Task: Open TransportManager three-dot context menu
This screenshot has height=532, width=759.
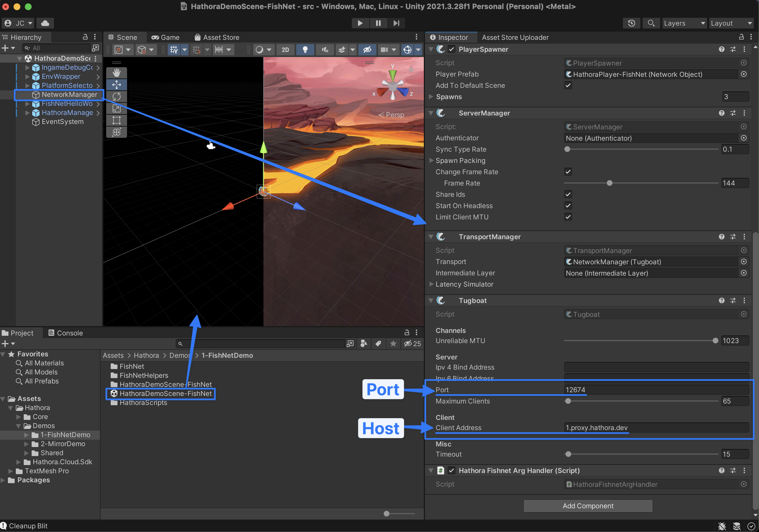Action: [744, 237]
